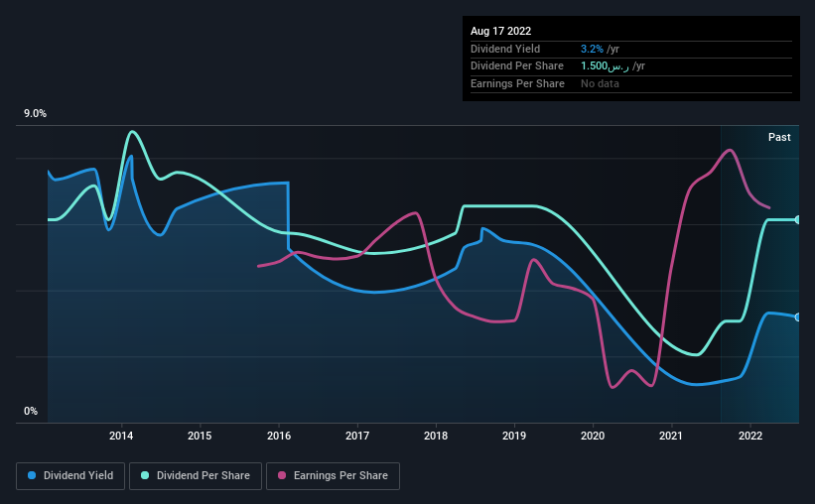Screen dimensions: 815x504
Task: Toggle the Earnings Per Share legend button
Action: click(x=333, y=476)
